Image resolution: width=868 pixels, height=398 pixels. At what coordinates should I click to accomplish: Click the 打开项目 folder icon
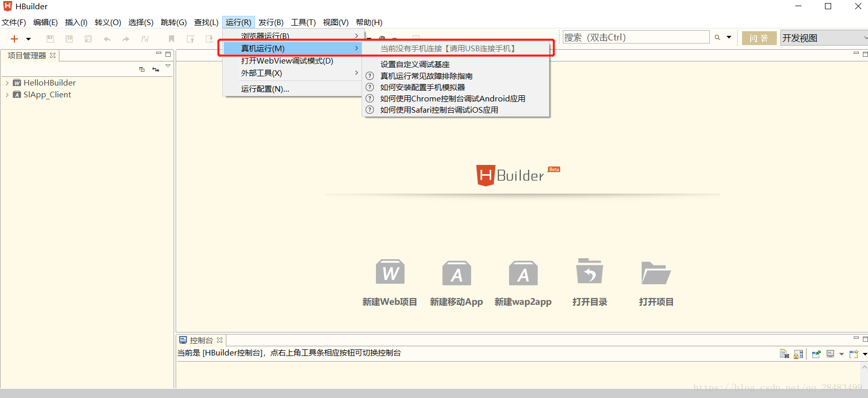point(656,273)
